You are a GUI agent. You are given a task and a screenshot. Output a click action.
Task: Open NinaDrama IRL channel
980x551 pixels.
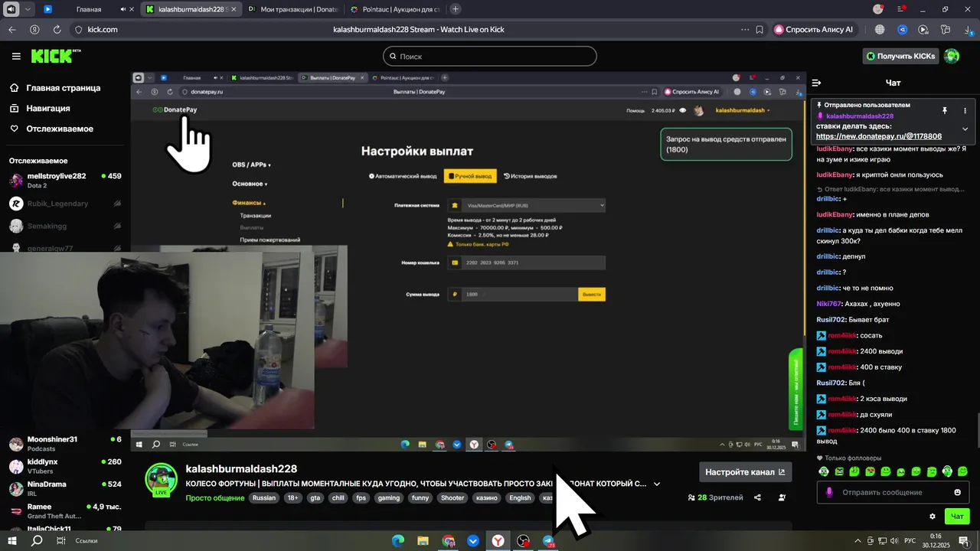pyautogui.click(x=65, y=488)
